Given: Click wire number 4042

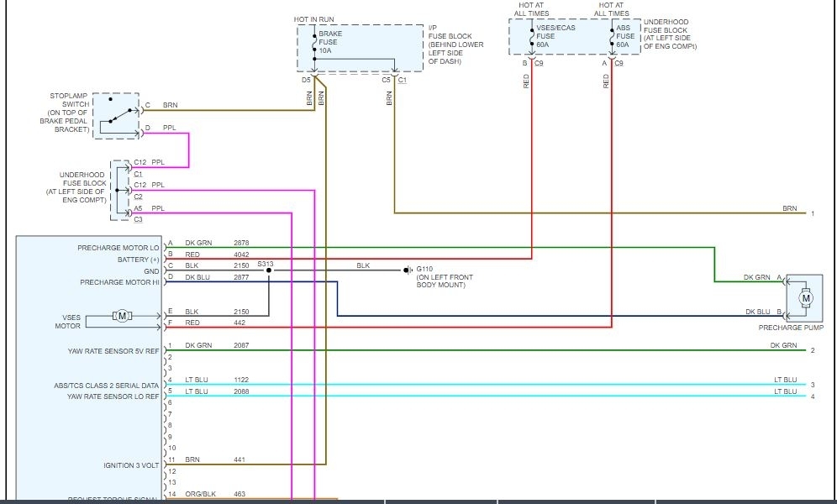Looking at the screenshot, I should pyautogui.click(x=242, y=254).
